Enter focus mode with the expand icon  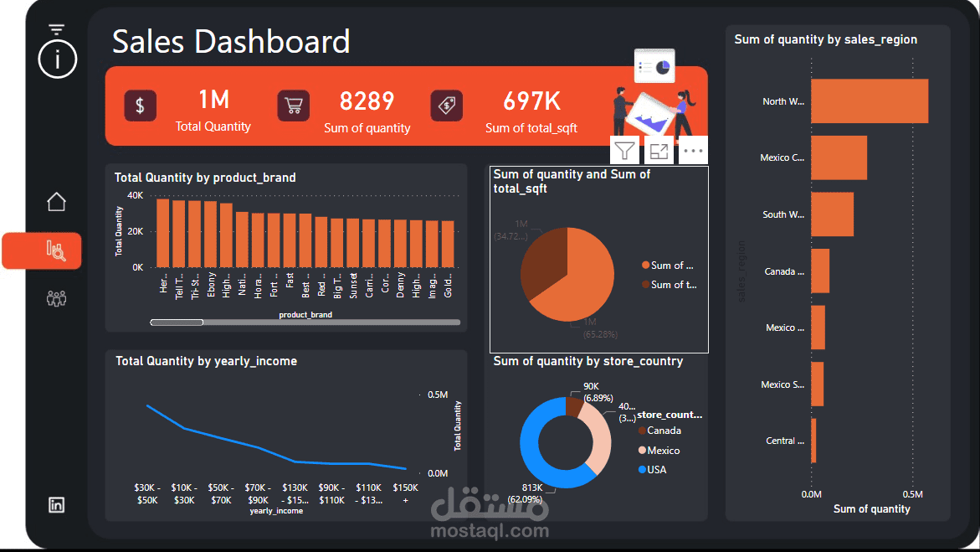[659, 150]
